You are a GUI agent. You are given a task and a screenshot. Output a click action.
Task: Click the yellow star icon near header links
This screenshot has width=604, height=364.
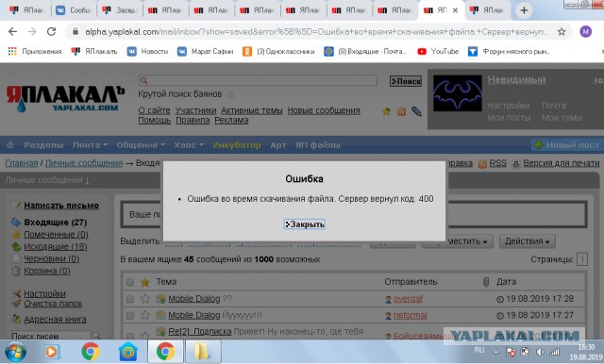[386, 111]
